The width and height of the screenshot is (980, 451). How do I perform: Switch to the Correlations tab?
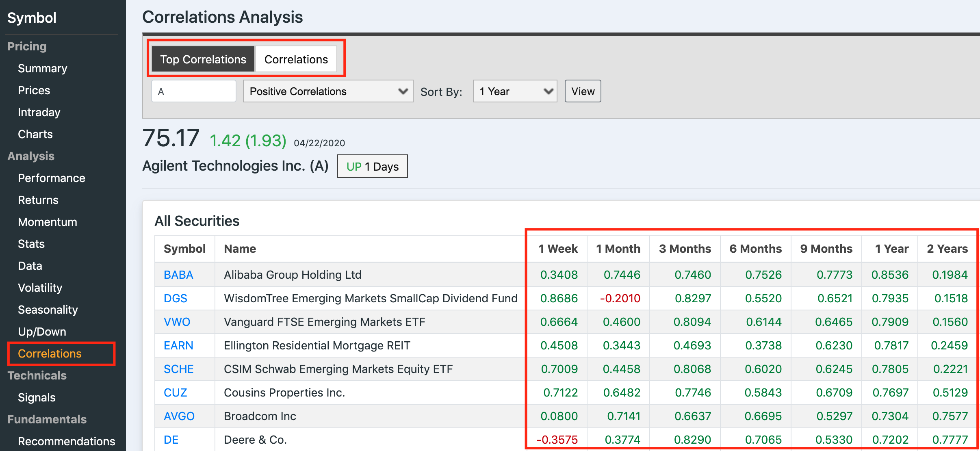point(296,59)
